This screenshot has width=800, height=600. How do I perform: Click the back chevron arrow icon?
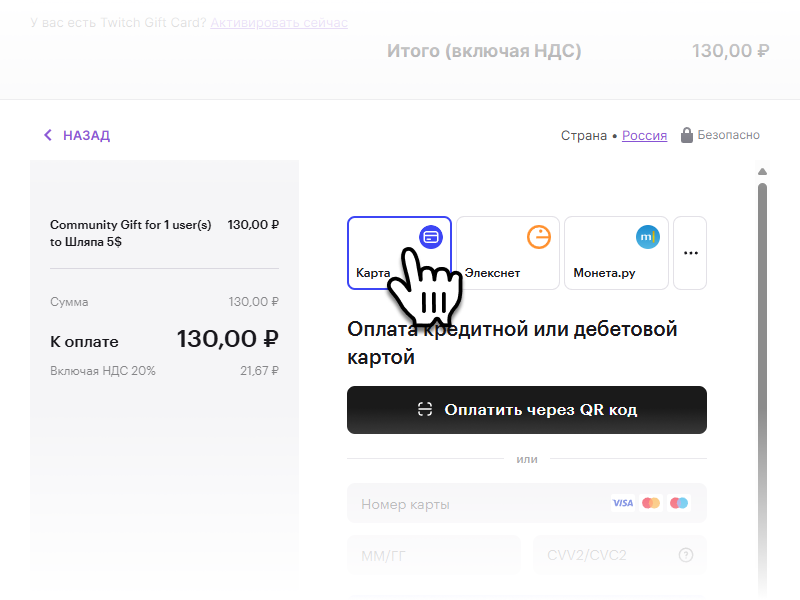(x=47, y=135)
